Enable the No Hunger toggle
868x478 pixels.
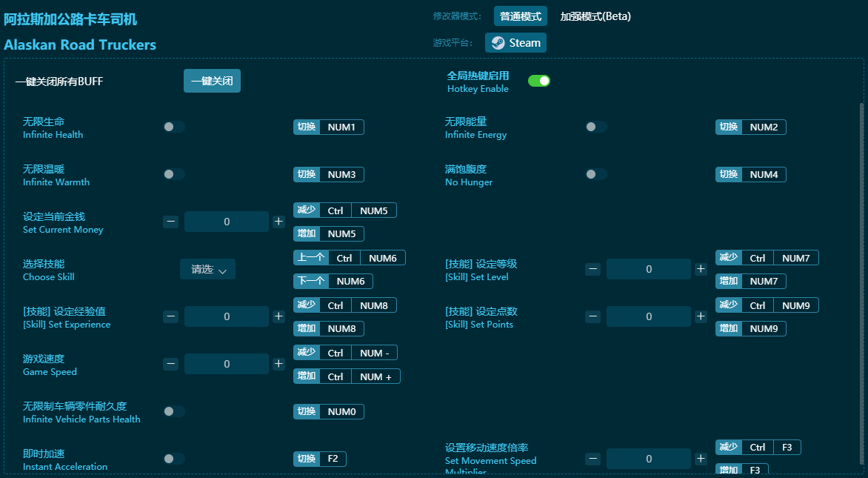(595, 174)
